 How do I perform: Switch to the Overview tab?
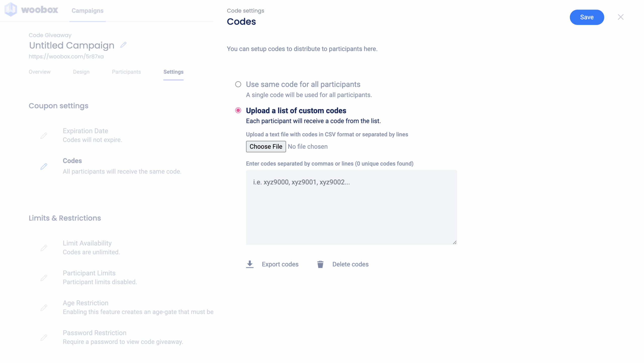pyautogui.click(x=39, y=72)
